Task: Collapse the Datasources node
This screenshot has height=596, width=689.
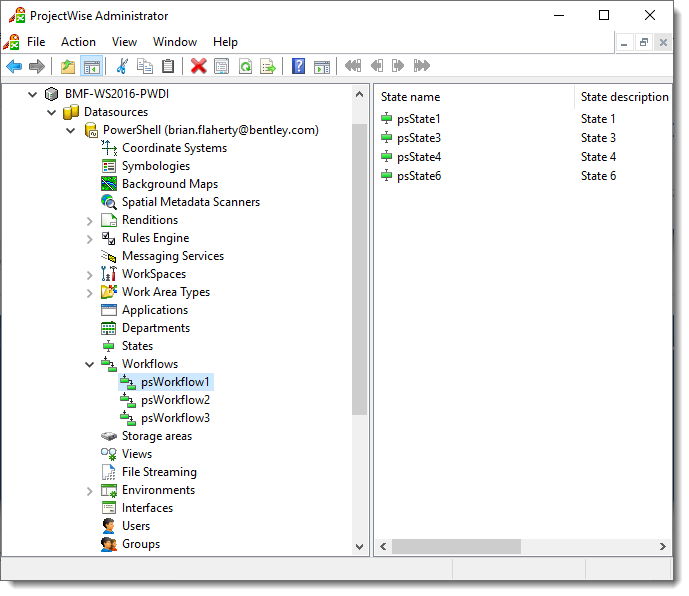Action: coord(52,112)
